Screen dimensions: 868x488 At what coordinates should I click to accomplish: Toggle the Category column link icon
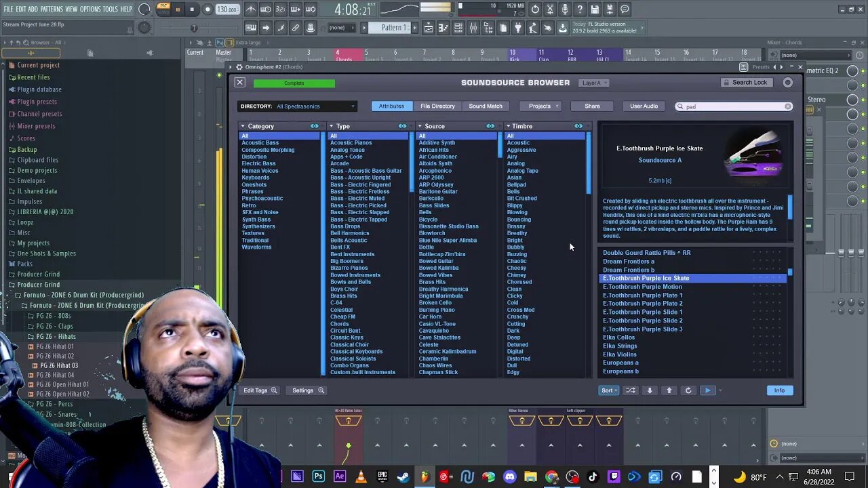pyautogui.click(x=314, y=126)
